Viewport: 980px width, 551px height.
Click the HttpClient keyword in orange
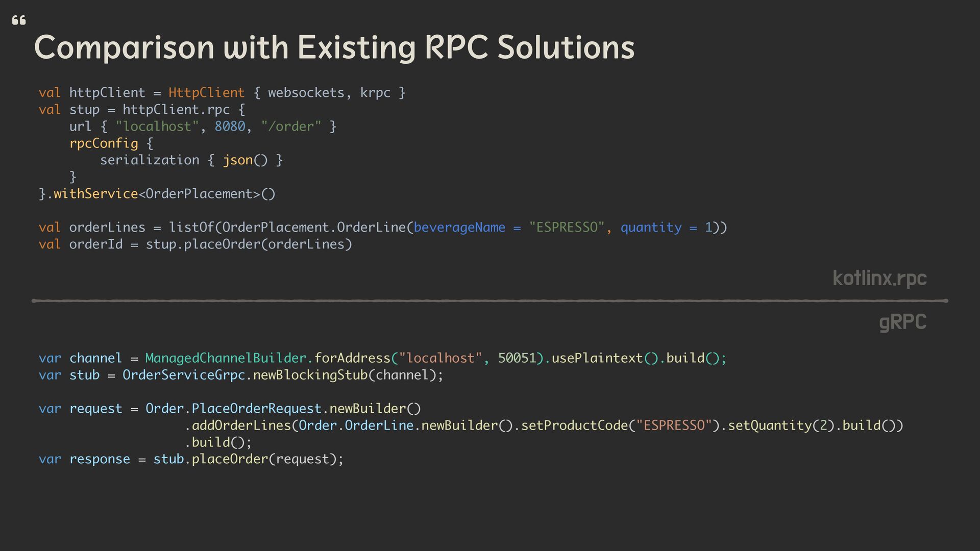[206, 93]
